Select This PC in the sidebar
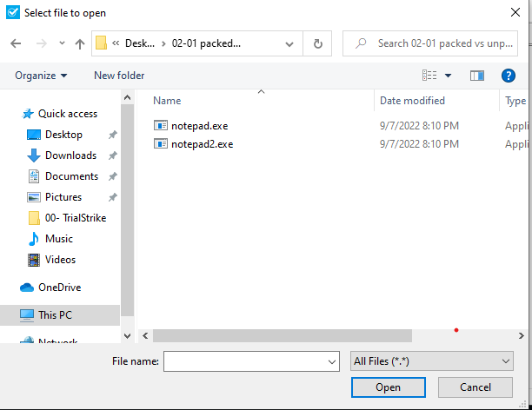The image size is (532, 410). (55, 315)
